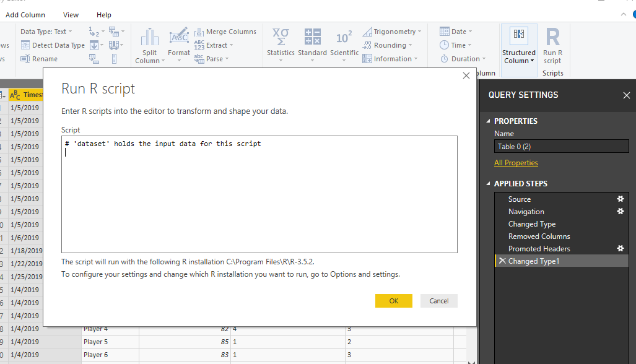
Task: Switch to the View ribbon tab
Action: [x=71, y=15]
